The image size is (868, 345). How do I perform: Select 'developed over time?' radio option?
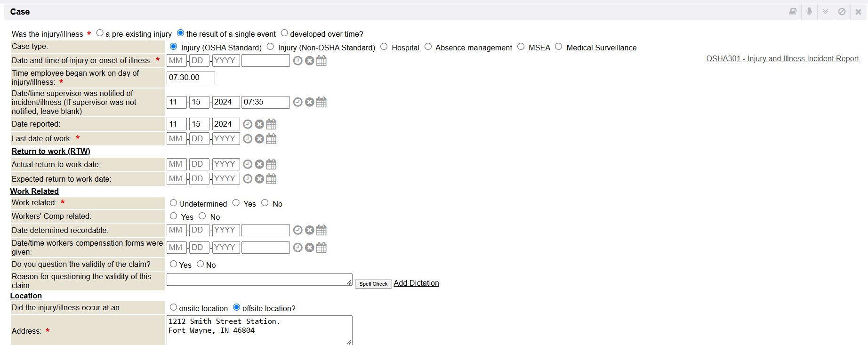[284, 33]
